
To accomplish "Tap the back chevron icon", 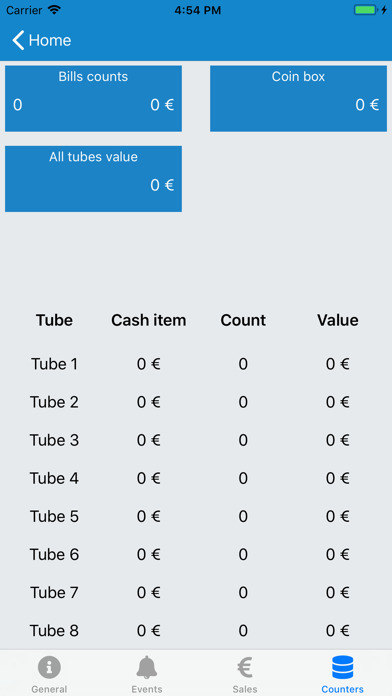I will coord(18,40).
